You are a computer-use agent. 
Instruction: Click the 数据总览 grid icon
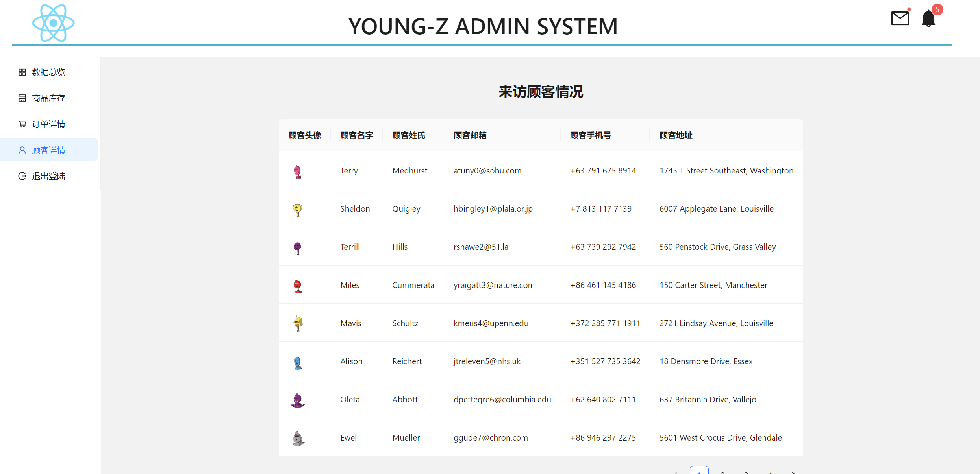pos(22,72)
